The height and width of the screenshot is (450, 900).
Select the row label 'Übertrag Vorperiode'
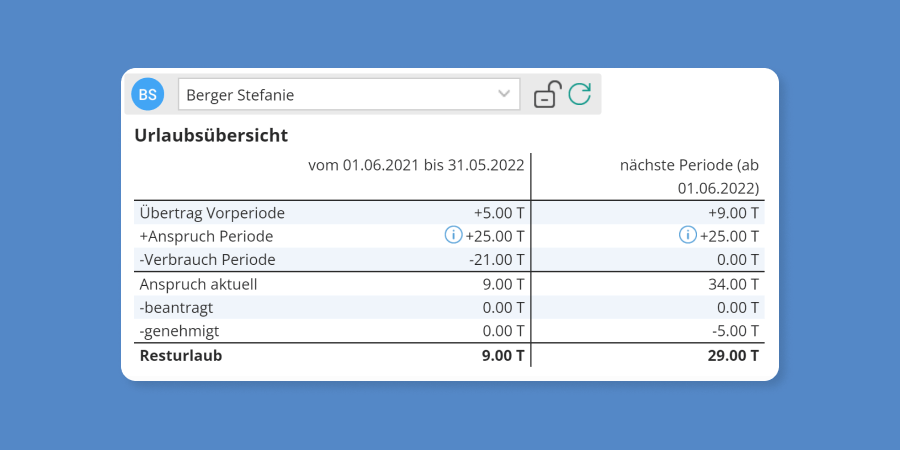tap(212, 213)
